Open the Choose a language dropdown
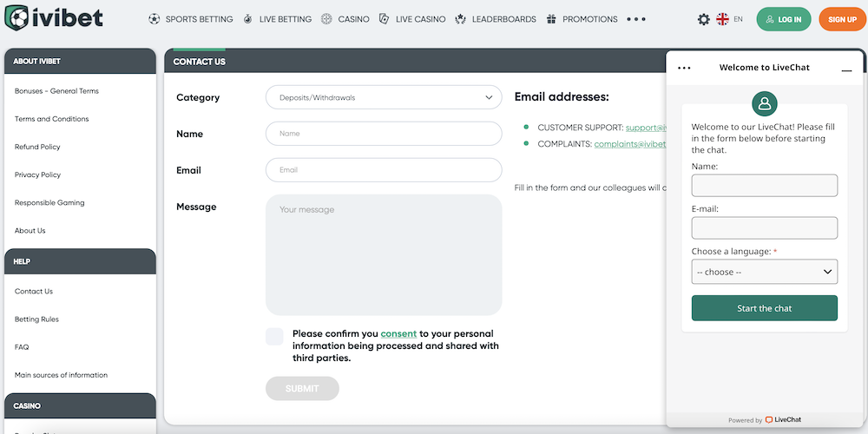This screenshot has height=434, width=868. (x=765, y=272)
